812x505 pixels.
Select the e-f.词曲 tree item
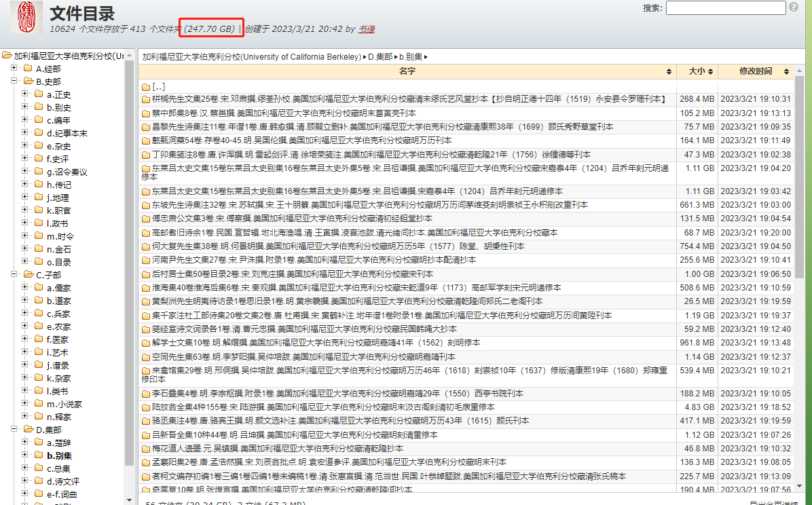pos(62,495)
